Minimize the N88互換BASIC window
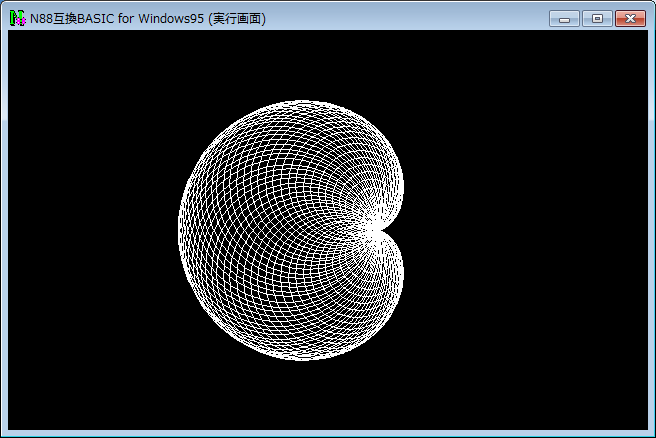 [564, 19]
